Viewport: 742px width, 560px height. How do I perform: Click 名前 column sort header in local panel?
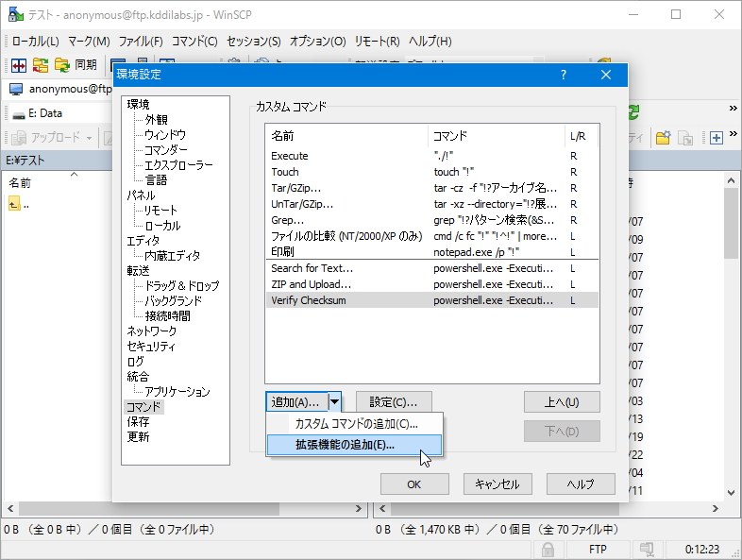20,182
